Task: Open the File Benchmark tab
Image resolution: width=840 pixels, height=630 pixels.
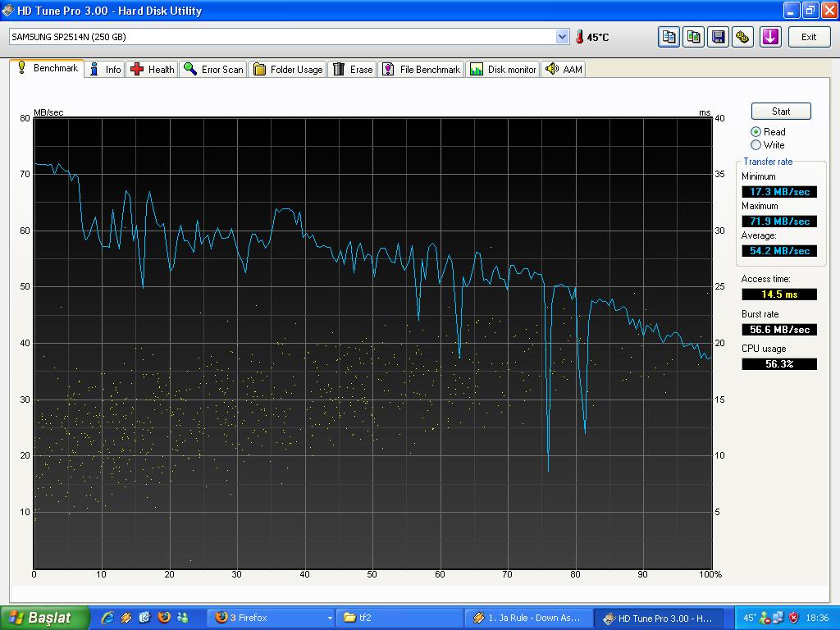Action: [422, 70]
